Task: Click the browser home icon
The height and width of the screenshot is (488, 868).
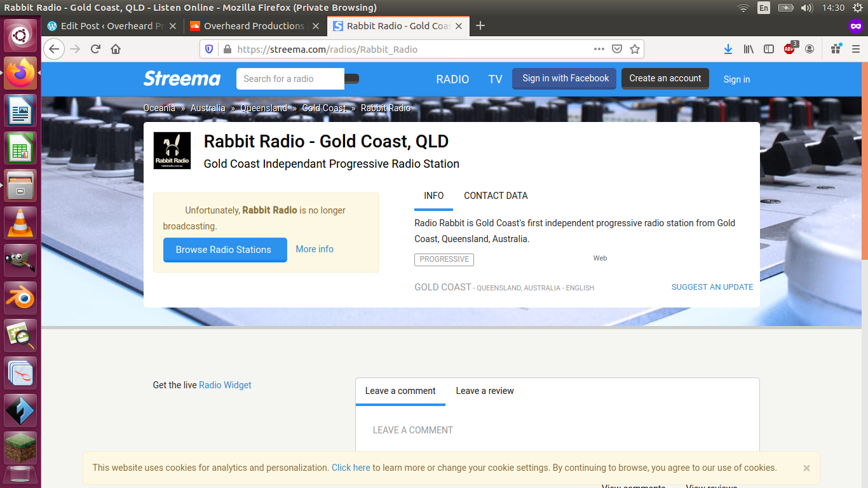Action: click(116, 49)
